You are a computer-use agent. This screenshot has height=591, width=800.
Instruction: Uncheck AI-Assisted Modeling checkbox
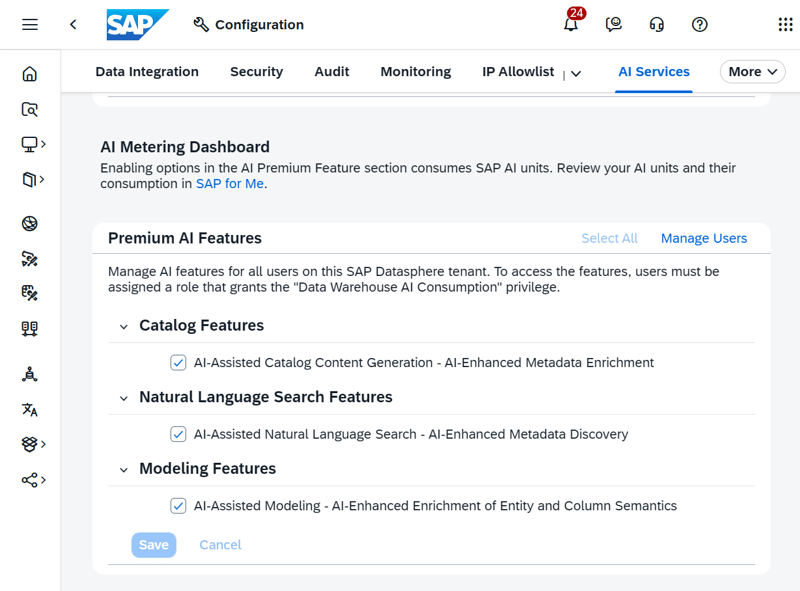tap(178, 506)
